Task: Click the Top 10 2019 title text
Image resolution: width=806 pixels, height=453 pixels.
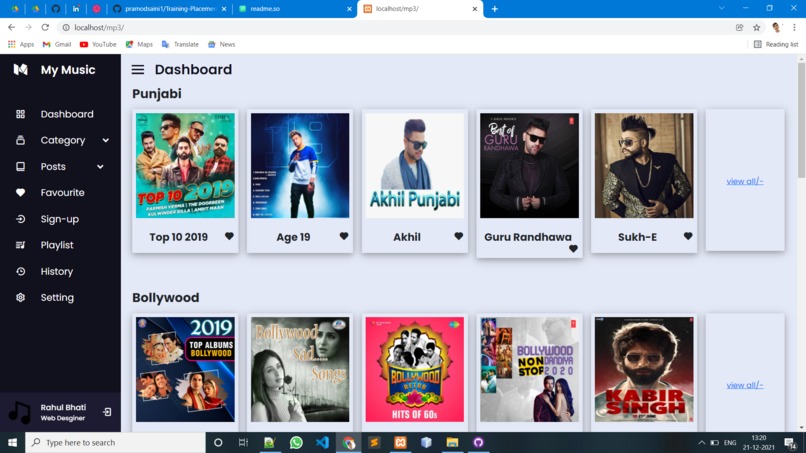Action: point(178,237)
